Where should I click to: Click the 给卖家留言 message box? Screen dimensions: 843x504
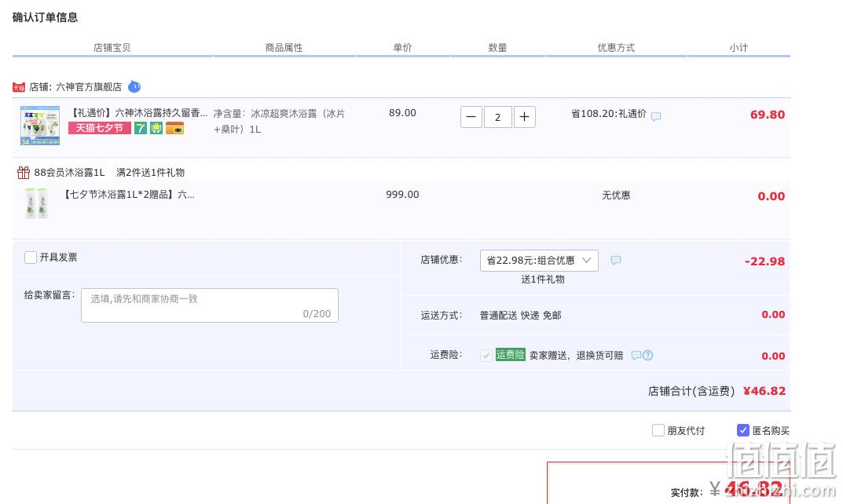tap(210, 305)
